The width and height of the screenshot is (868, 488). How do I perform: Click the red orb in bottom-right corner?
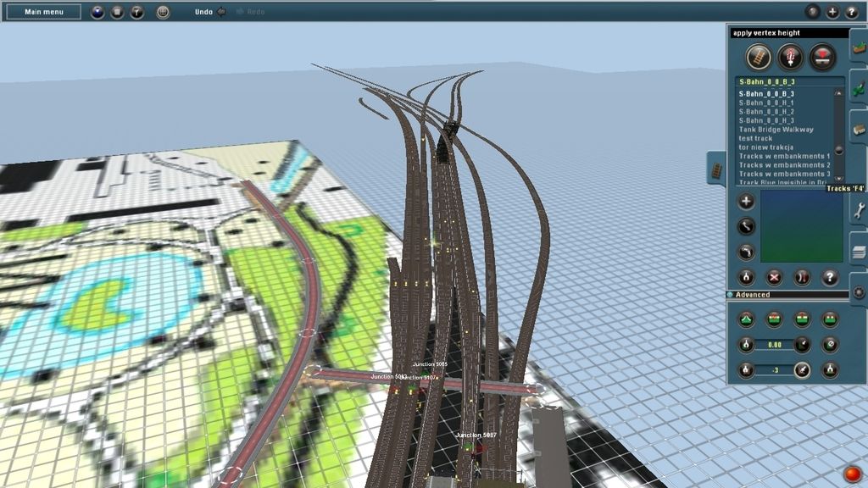click(852, 474)
